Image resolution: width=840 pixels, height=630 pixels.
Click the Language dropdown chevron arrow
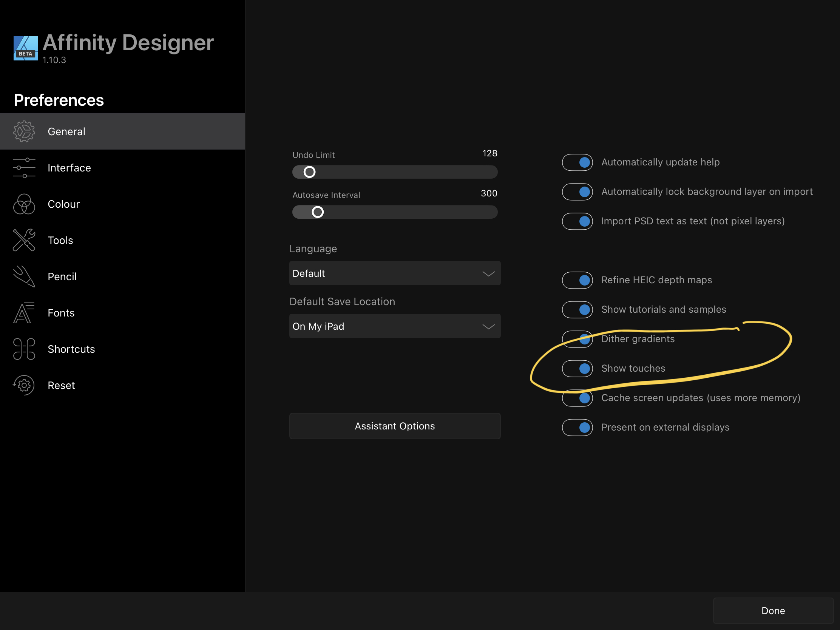click(x=488, y=274)
